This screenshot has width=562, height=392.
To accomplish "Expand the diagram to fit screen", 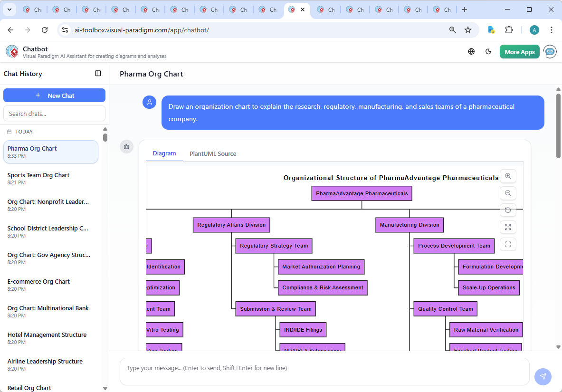I will (x=508, y=227).
